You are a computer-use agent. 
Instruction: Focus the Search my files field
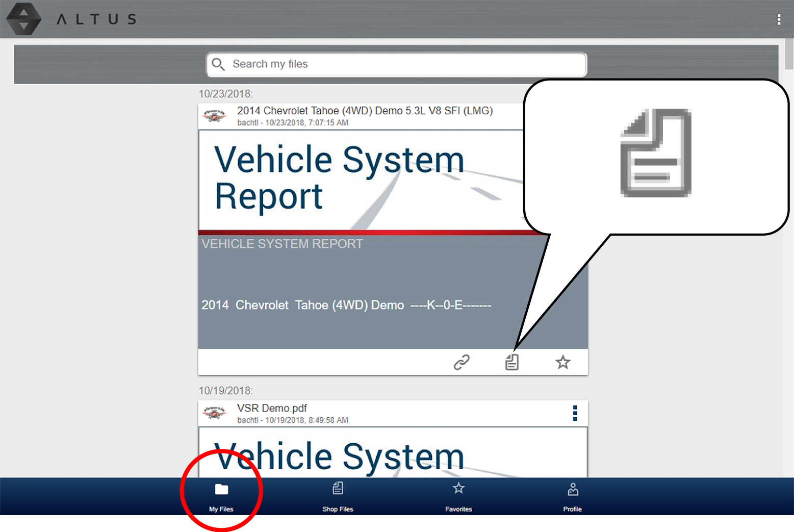click(403, 64)
